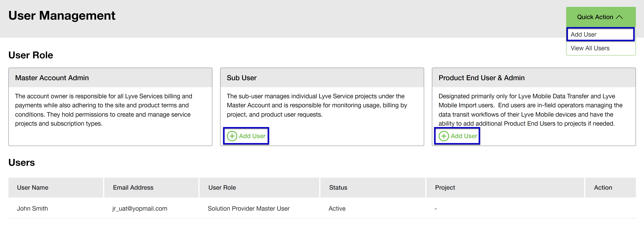Select View All Users menu item
This screenshot has width=644, height=226.
pos(590,48)
